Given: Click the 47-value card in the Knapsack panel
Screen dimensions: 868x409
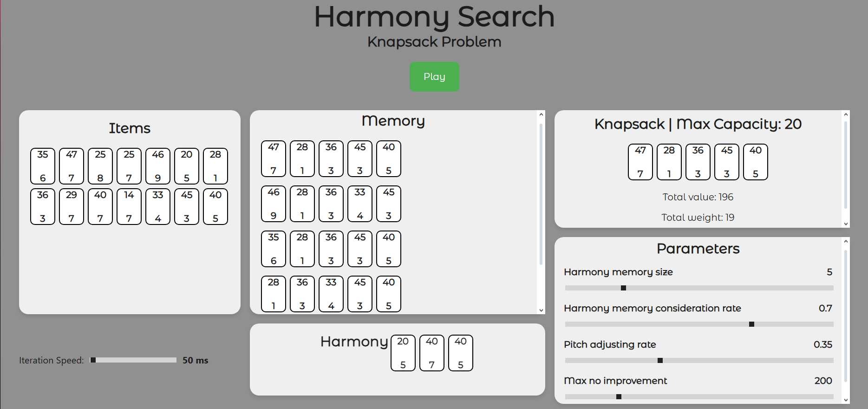Looking at the screenshot, I should tap(640, 162).
